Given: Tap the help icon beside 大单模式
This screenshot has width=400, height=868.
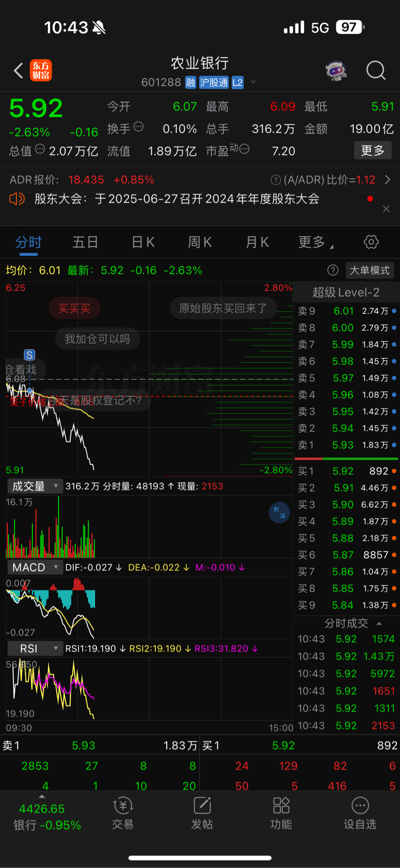Looking at the screenshot, I should (x=333, y=270).
